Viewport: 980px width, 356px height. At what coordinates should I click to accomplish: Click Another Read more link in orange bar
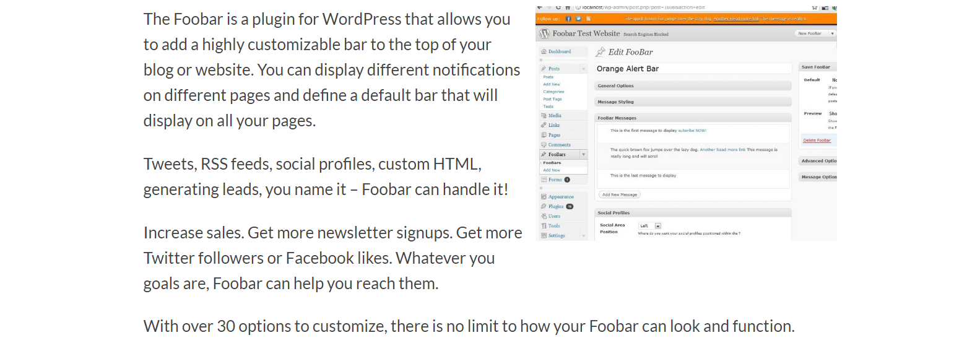[x=736, y=19]
